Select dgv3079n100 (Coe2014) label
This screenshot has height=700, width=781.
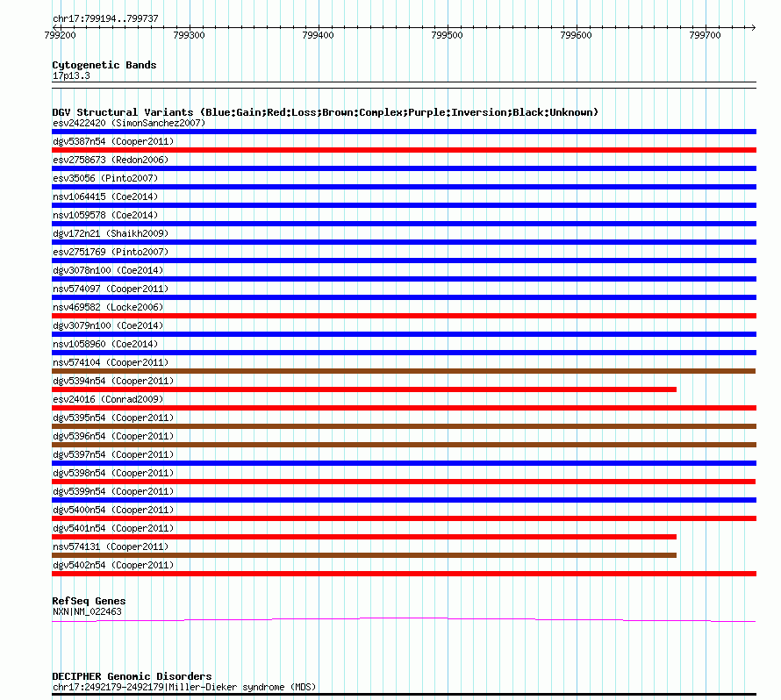pyautogui.click(x=108, y=325)
